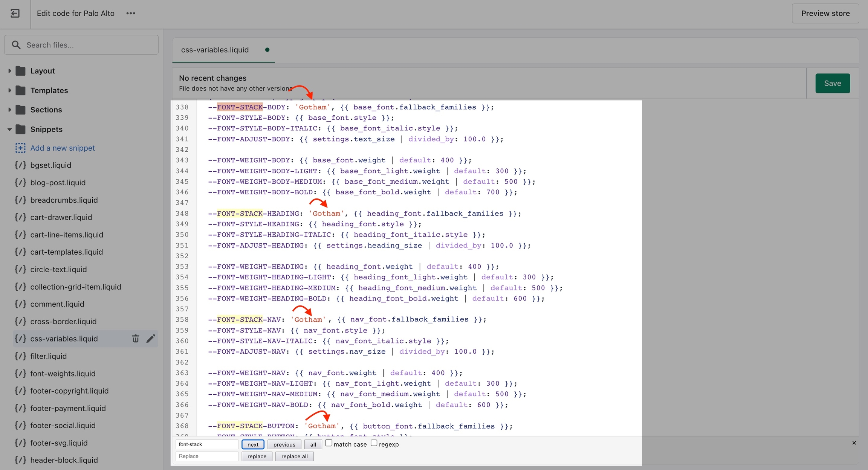Image resolution: width=868 pixels, height=470 pixels.
Task: Rename css-variables.liquid with the pencil icon
Action: [151, 339]
